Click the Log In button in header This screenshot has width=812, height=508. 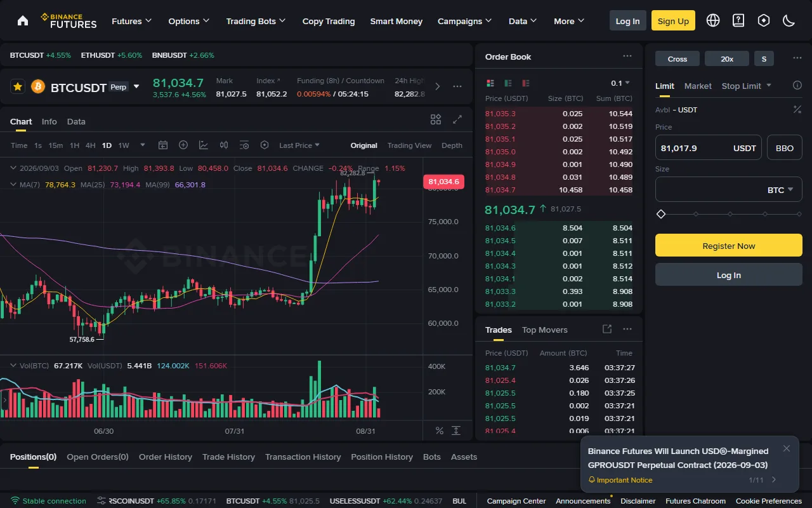628,20
